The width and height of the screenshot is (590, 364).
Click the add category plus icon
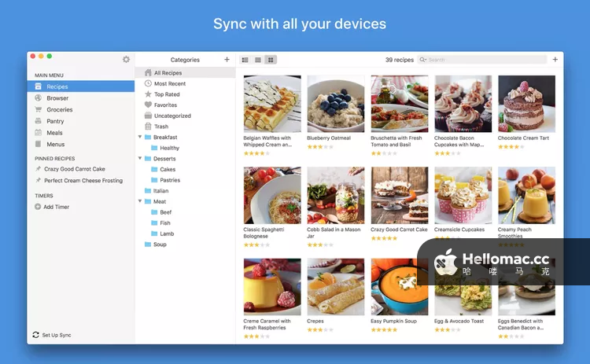tap(227, 60)
